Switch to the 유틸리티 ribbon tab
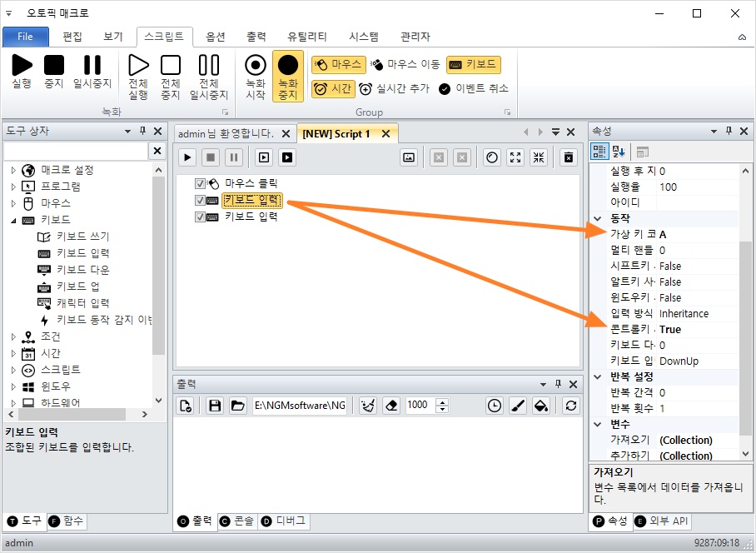756x553 pixels. 307,37
